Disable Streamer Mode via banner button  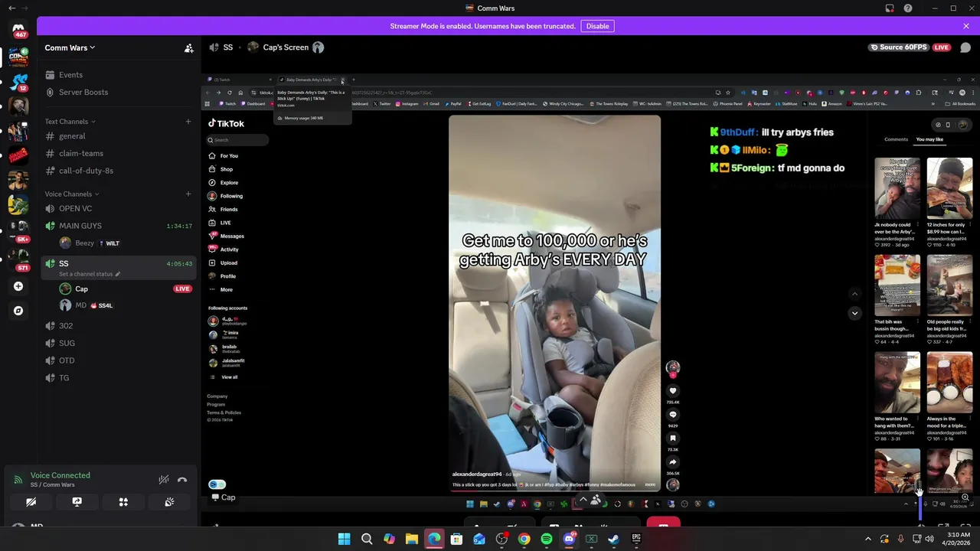597,26
